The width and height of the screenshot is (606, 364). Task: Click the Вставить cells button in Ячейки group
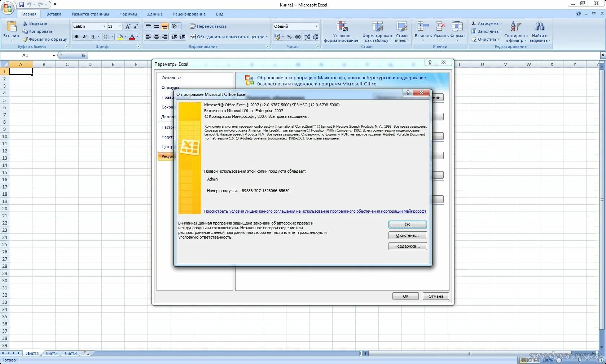[423, 32]
